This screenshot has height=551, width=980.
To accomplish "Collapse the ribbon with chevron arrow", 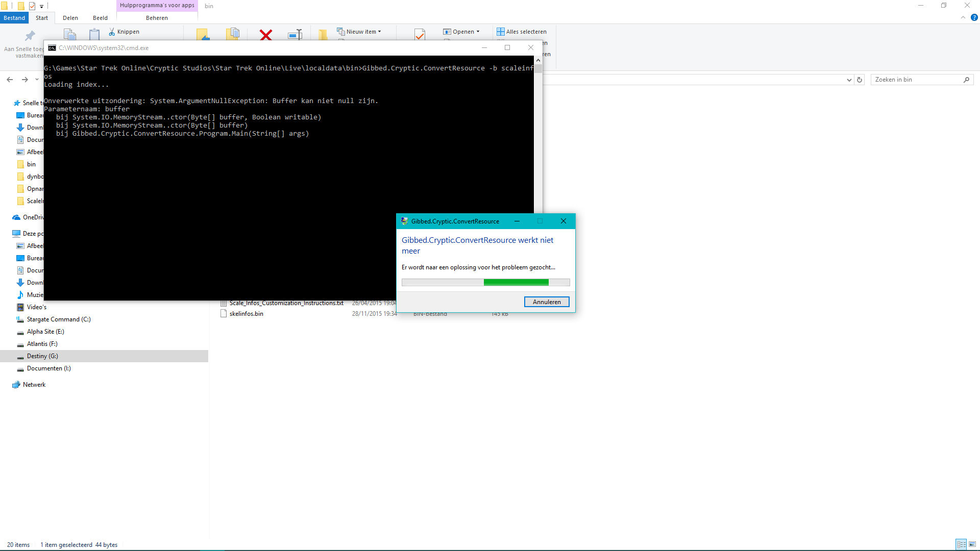I will (963, 17).
